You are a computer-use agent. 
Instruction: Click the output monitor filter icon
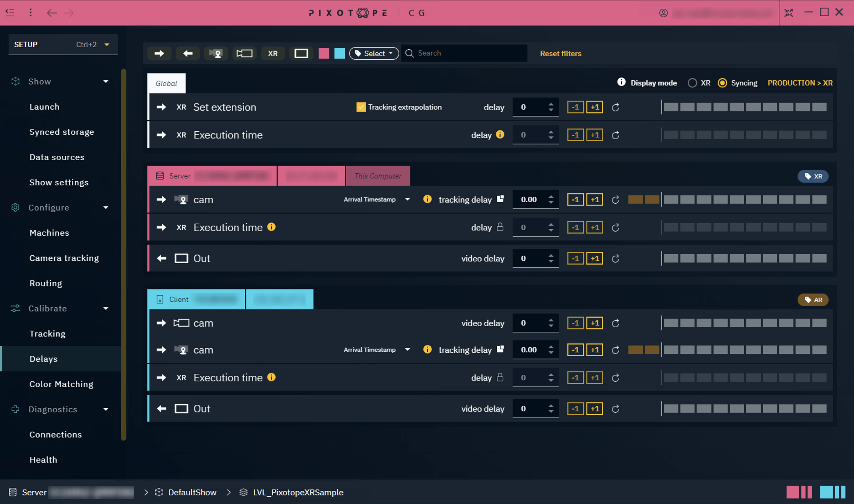tap(301, 53)
